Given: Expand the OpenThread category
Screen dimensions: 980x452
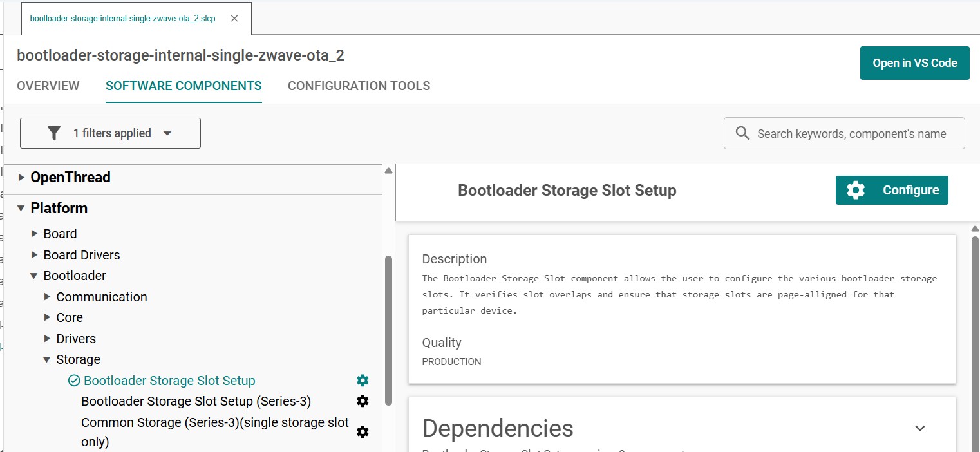Looking at the screenshot, I should click(21, 178).
